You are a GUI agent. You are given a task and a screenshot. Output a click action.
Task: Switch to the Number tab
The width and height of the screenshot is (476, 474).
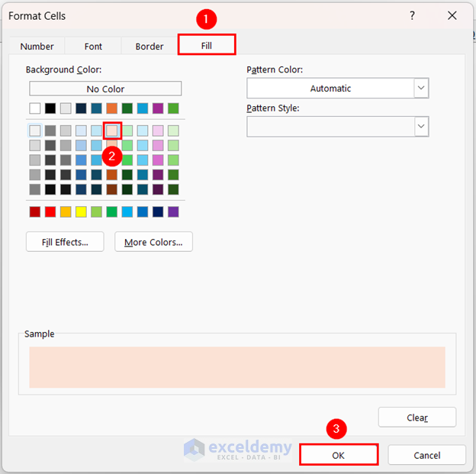tap(37, 47)
